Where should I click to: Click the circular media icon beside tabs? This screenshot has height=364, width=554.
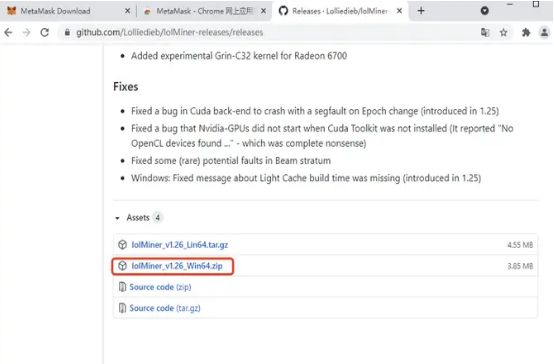pos(485,11)
